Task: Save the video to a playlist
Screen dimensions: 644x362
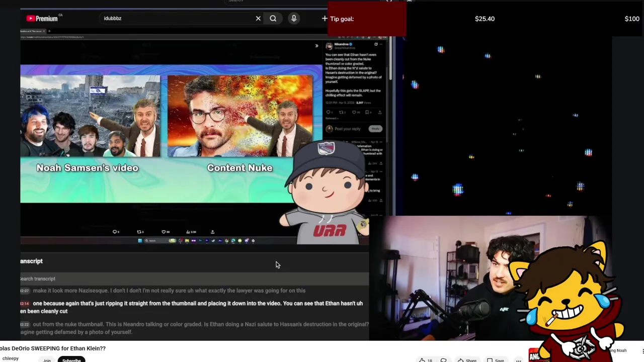Action: (495, 360)
